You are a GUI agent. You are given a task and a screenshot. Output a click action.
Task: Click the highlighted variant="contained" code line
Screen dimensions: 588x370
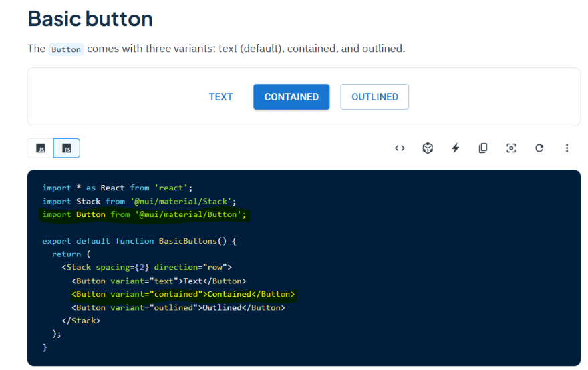coord(183,295)
